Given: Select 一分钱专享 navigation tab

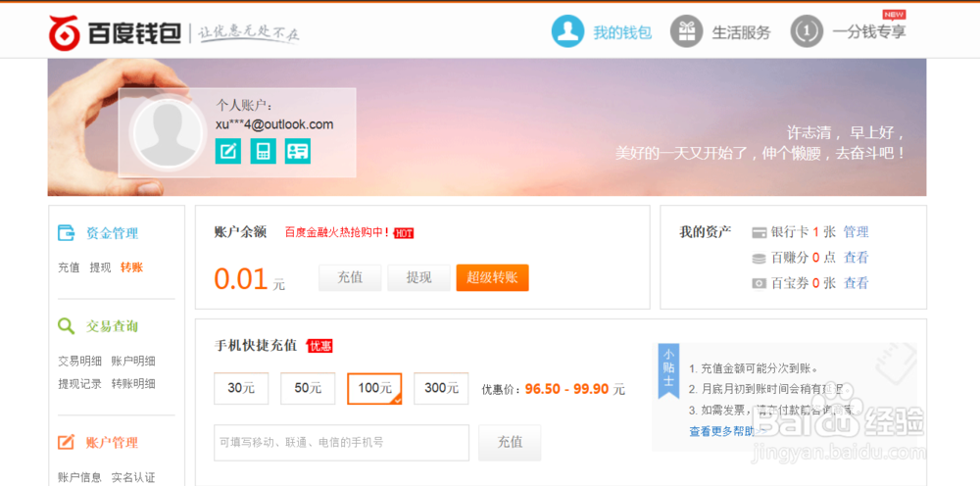Looking at the screenshot, I should [869, 32].
